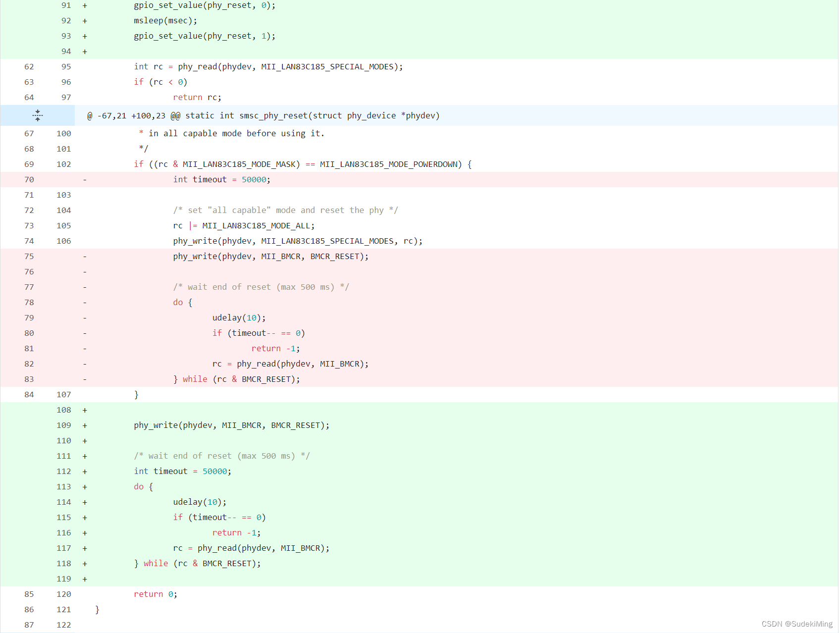Click 'gpio_set_value(phy_reset, 0);' line
This screenshot has height=633, width=840.
tap(205, 5)
